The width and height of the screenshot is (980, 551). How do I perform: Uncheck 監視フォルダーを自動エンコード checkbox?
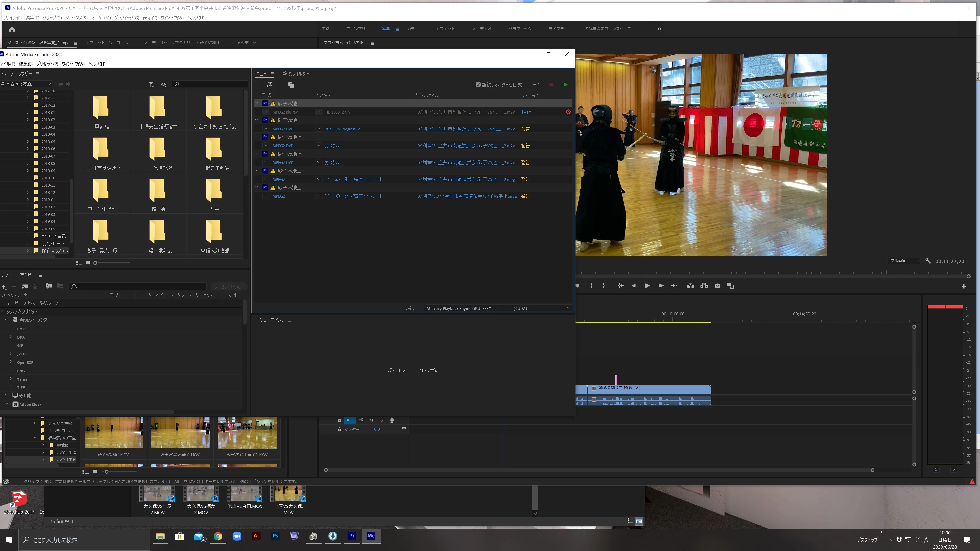478,85
